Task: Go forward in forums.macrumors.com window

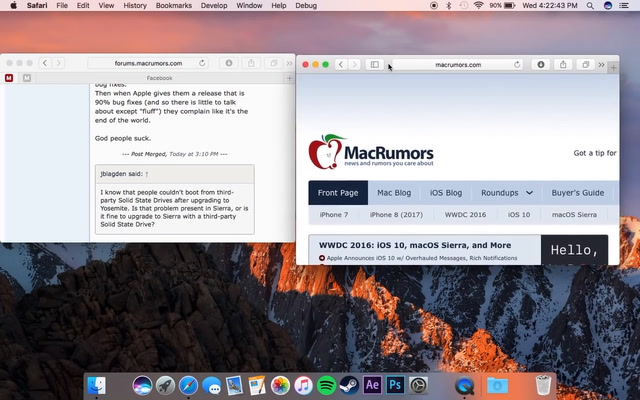Action: (58, 63)
